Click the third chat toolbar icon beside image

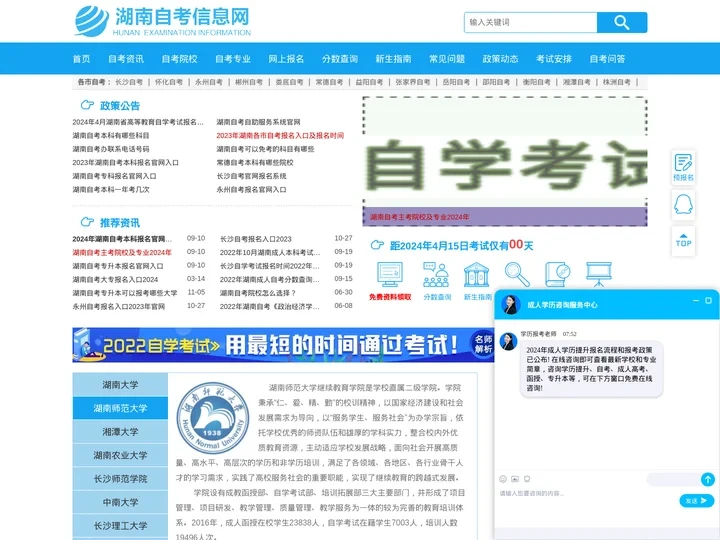click(527, 479)
